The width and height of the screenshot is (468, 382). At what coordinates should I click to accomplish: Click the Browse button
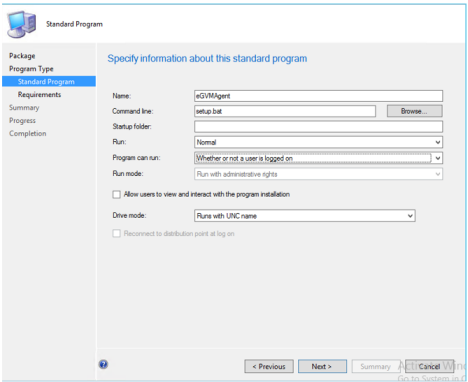[414, 111]
